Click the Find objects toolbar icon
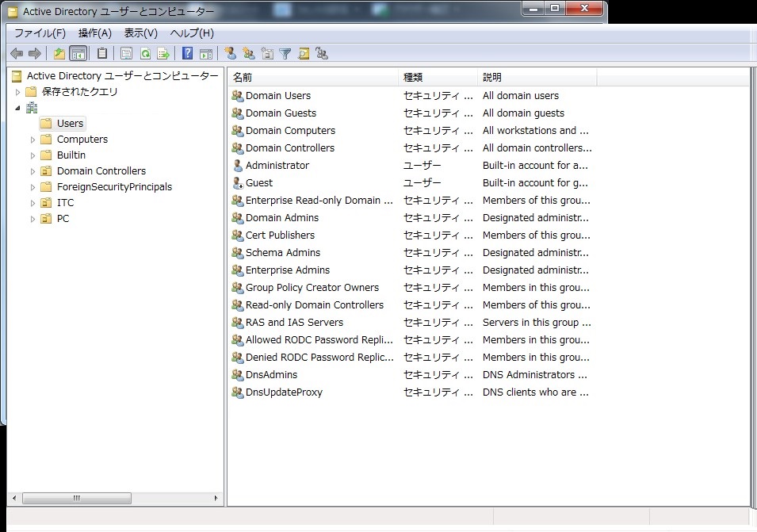The height and width of the screenshot is (532, 757). click(x=304, y=54)
